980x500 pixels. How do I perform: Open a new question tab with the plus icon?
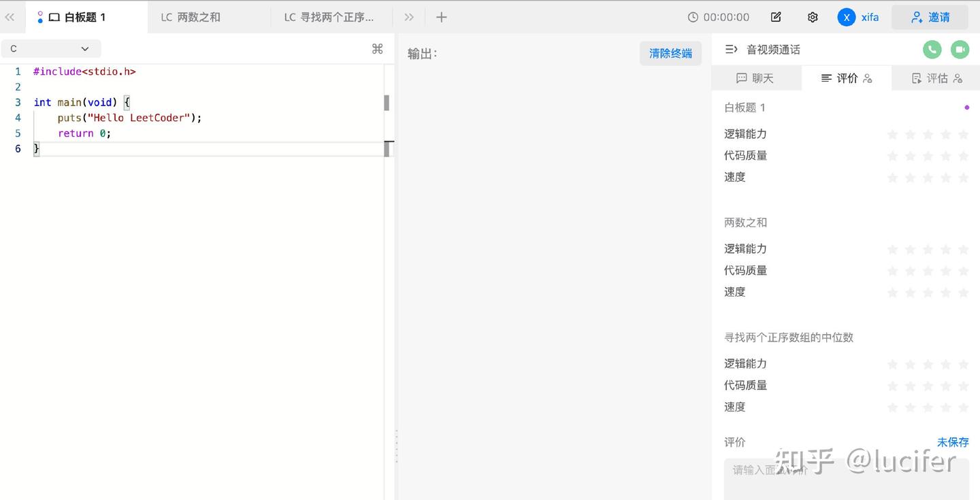click(441, 17)
